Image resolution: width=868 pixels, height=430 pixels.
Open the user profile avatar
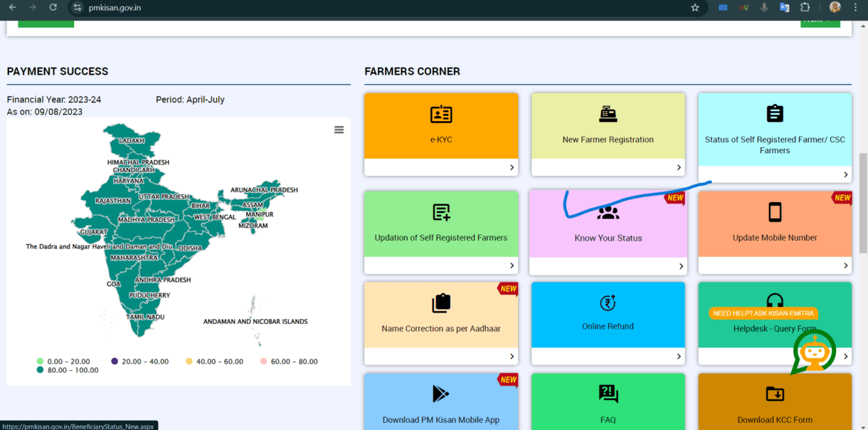[835, 7]
